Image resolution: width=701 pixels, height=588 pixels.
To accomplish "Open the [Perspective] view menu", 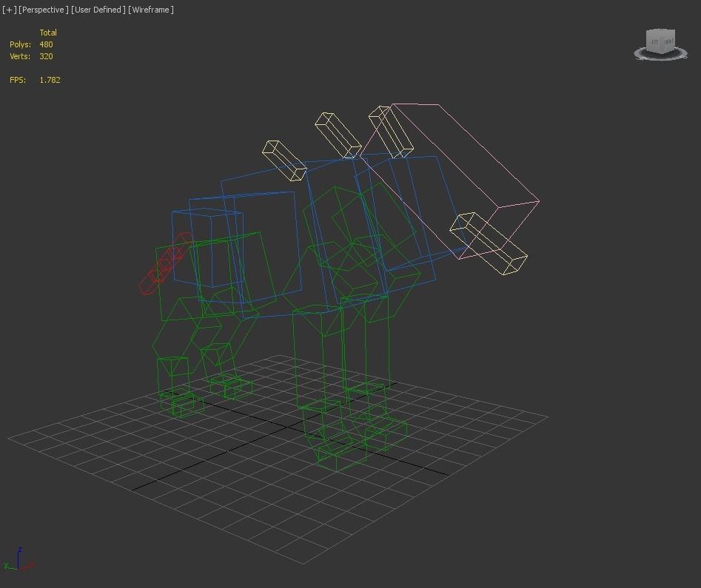I will pos(44,10).
